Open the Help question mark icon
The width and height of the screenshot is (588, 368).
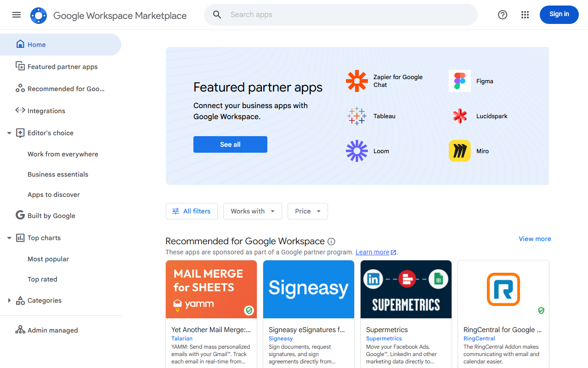coord(503,15)
